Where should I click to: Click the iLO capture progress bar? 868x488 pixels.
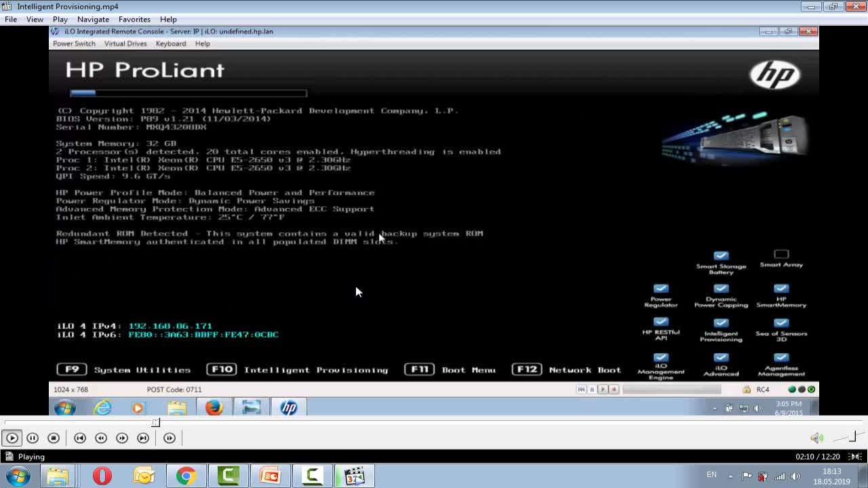[x=672, y=389]
